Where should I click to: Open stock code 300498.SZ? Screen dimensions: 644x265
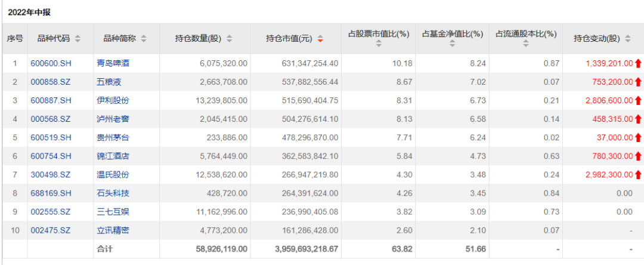click(51, 175)
